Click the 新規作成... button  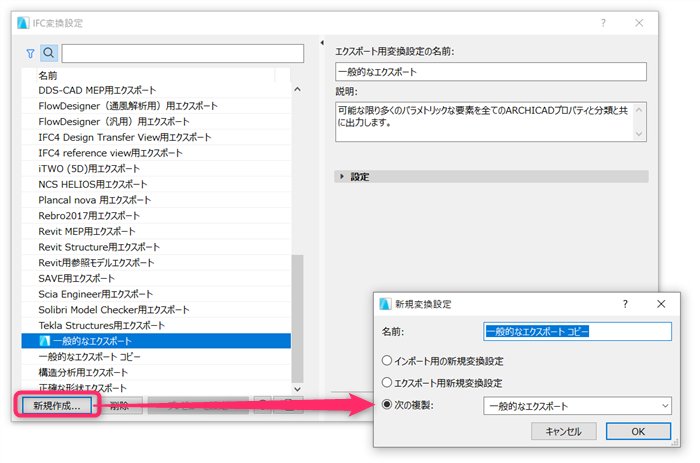pos(57,405)
